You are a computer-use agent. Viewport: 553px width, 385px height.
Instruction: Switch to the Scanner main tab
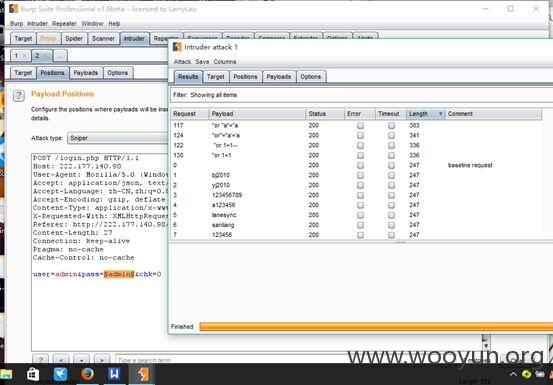pyautogui.click(x=103, y=38)
